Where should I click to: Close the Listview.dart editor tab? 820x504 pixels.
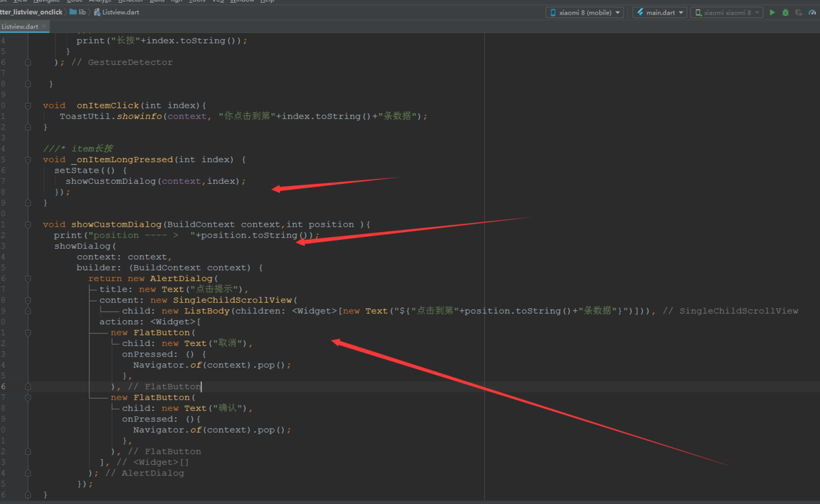pyautogui.click(x=45, y=26)
